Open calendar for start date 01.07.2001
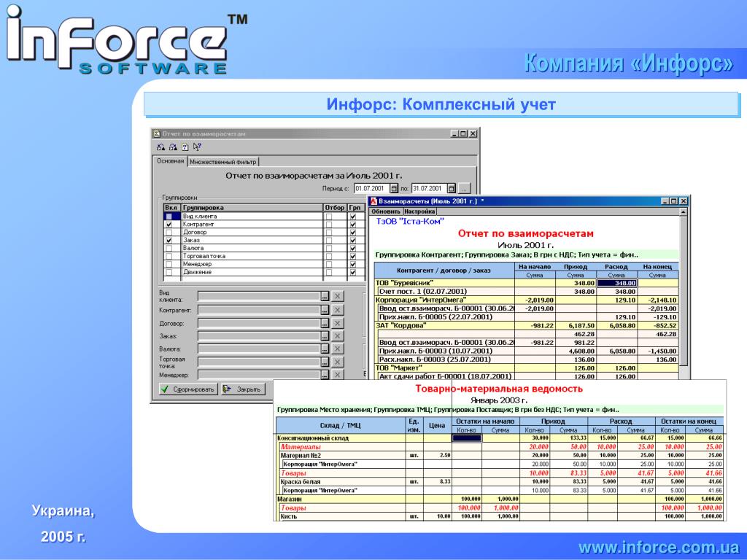Screen dimensions: 747x560 coord(394,189)
